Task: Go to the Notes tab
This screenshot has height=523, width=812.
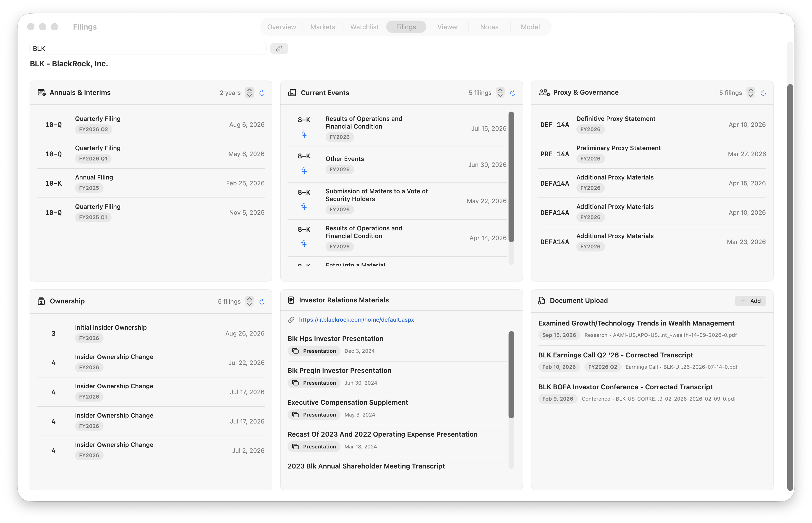Action: [489, 27]
